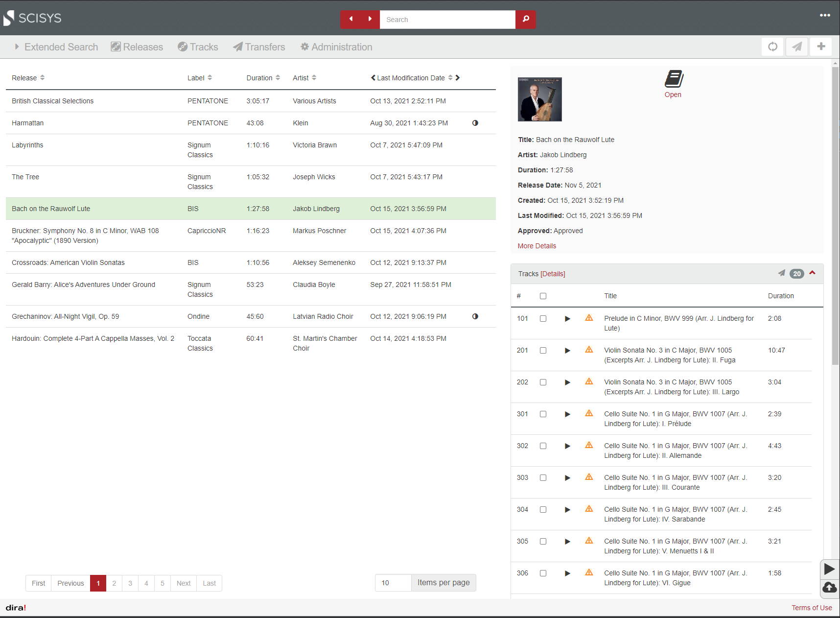Open the Releases tab
The width and height of the screenshot is (840, 618).
(x=137, y=47)
